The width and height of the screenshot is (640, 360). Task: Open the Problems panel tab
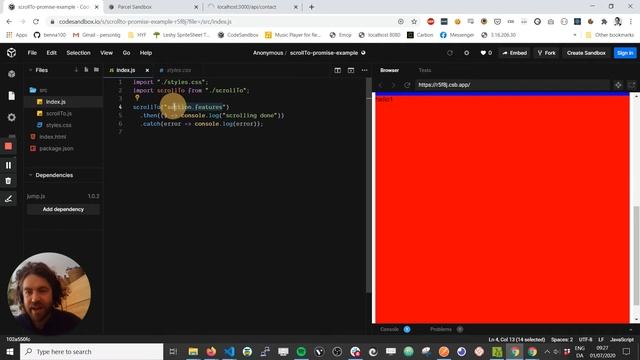pyautogui.click(x=441, y=329)
